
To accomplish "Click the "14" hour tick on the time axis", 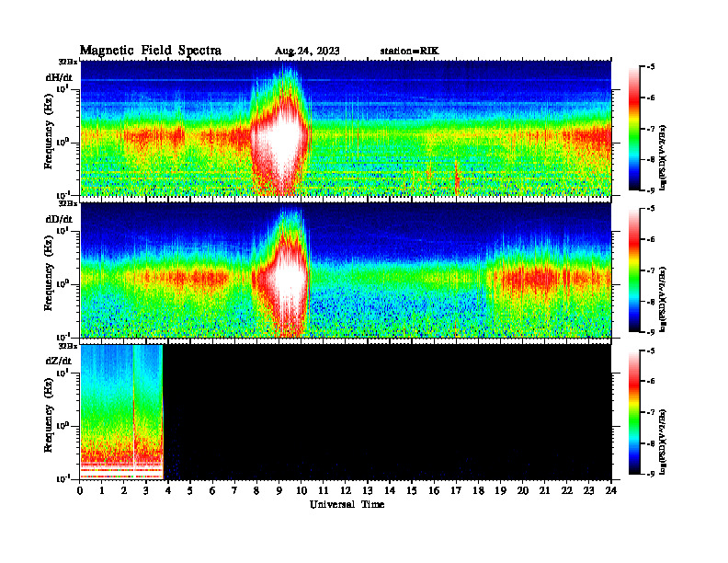I will tap(389, 490).
